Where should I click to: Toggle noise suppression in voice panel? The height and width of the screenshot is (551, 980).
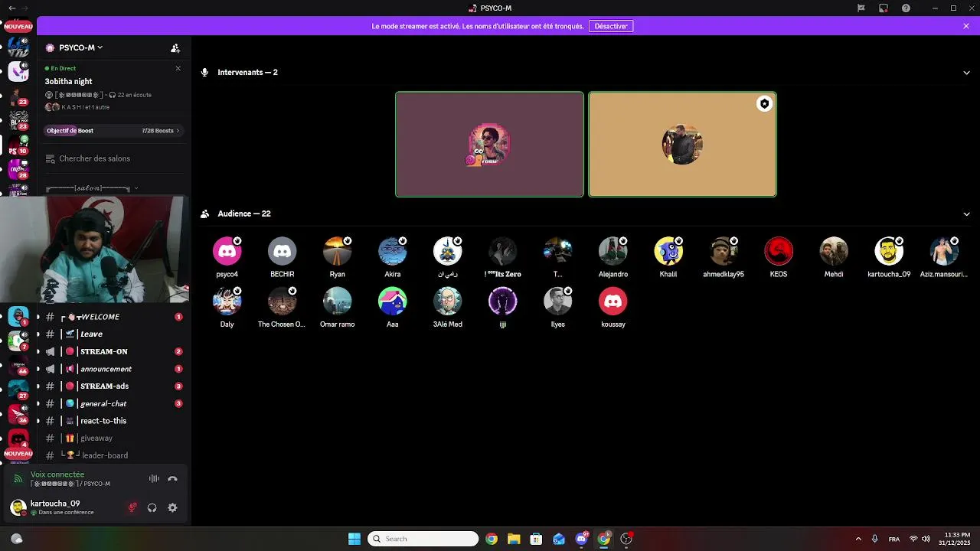[154, 479]
